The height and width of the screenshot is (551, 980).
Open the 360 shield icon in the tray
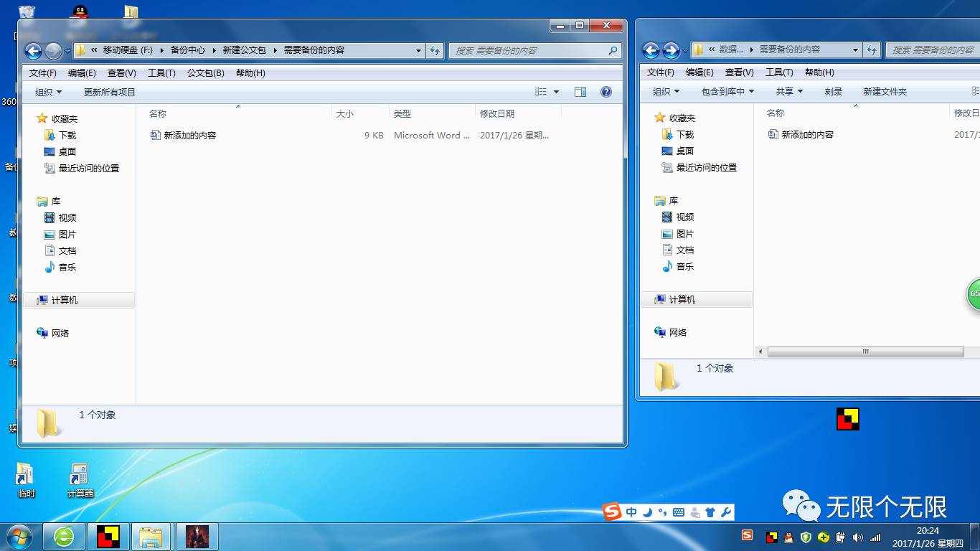(805, 537)
